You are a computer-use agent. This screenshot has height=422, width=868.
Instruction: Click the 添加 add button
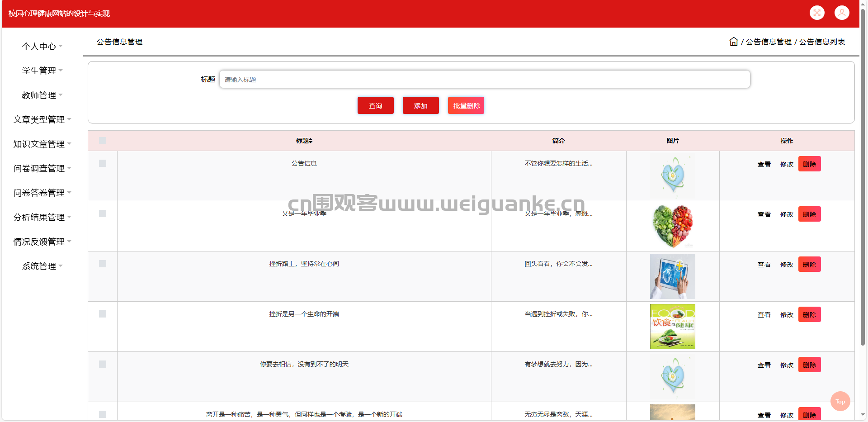pyautogui.click(x=420, y=105)
